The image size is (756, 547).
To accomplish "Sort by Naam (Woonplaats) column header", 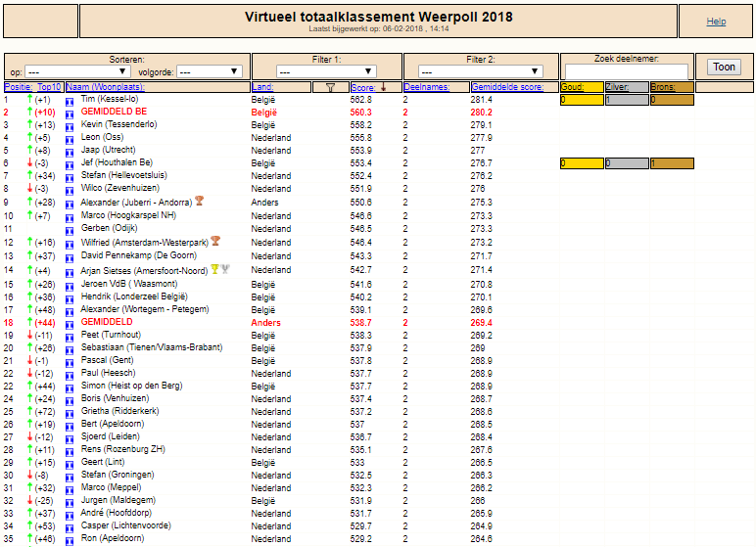I will (x=105, y=87).
